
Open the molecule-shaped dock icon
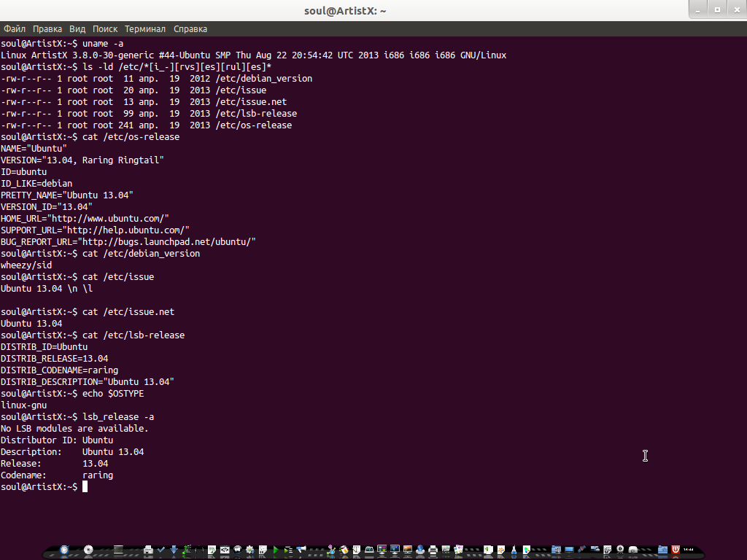(331, 550)
